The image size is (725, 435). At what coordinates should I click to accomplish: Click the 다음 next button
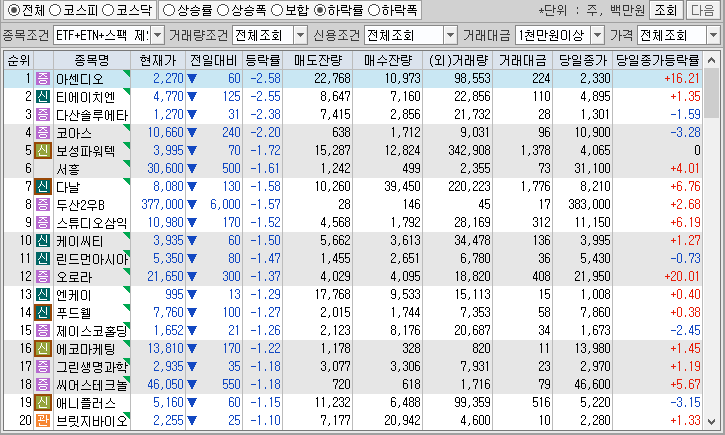(x=703, y=10)
